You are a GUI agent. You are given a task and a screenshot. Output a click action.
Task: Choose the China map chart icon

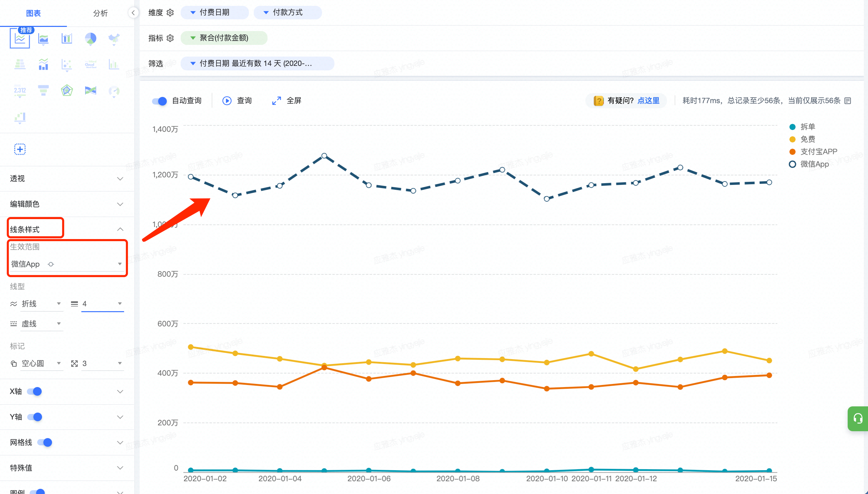(114, 39)
